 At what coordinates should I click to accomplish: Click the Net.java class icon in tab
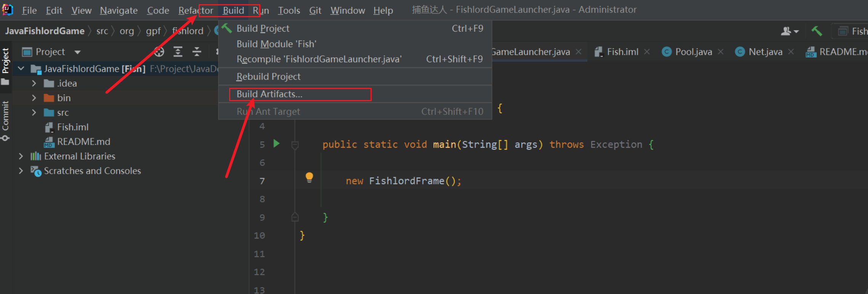tap(740, 52)
